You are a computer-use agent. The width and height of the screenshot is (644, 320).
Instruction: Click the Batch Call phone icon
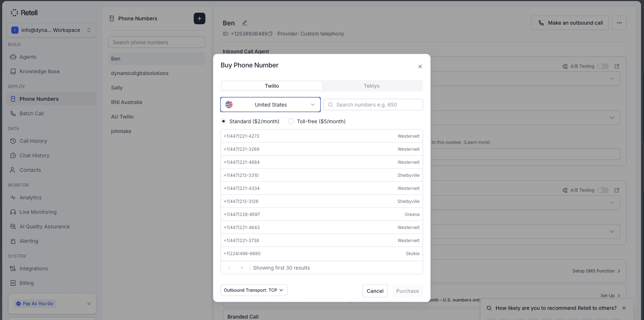click(x=13, y=113)
